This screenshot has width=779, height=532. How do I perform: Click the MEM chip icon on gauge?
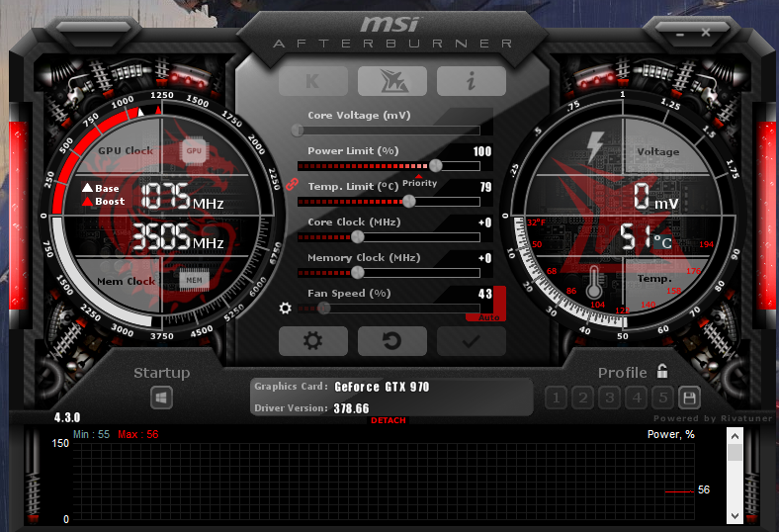[x=194, y=281]
